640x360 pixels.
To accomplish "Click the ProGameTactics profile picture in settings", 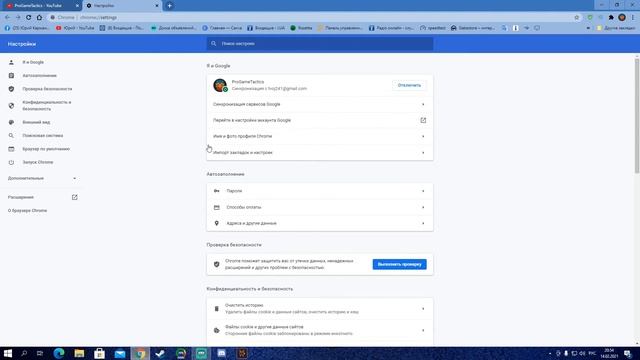I will 220,85.
